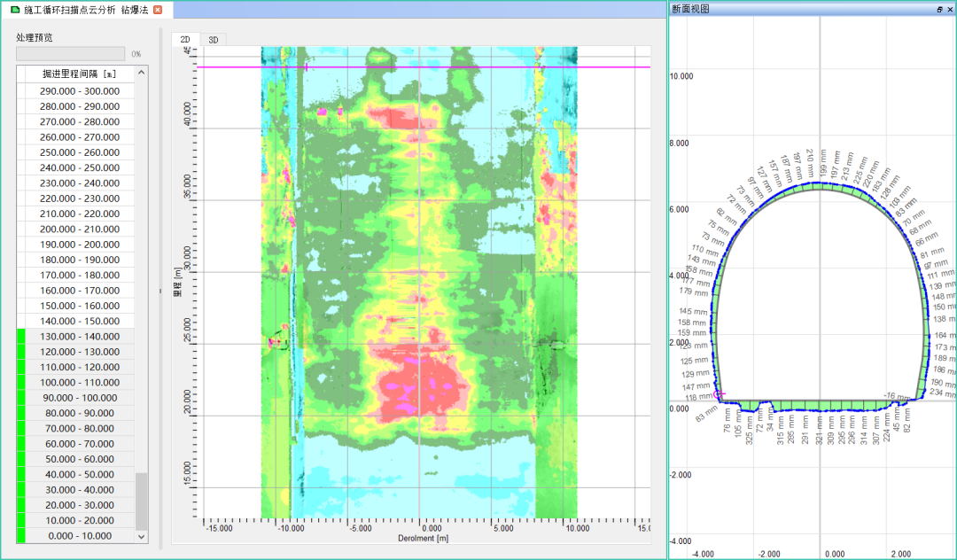
Task: Click the 210 mm crown measurement label
Action: pos(809,163)
